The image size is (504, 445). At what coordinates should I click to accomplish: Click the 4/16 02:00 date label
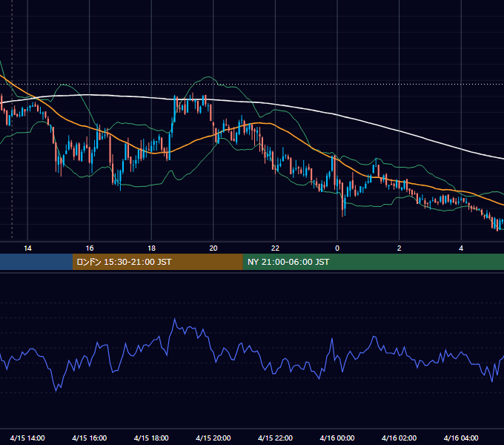399,438
